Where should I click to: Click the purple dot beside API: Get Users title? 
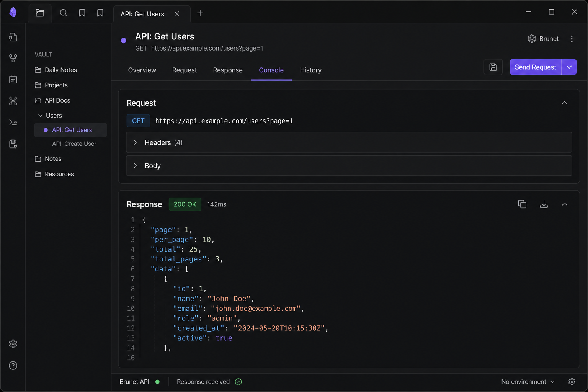pyautogui.click(x=123, y=41)
